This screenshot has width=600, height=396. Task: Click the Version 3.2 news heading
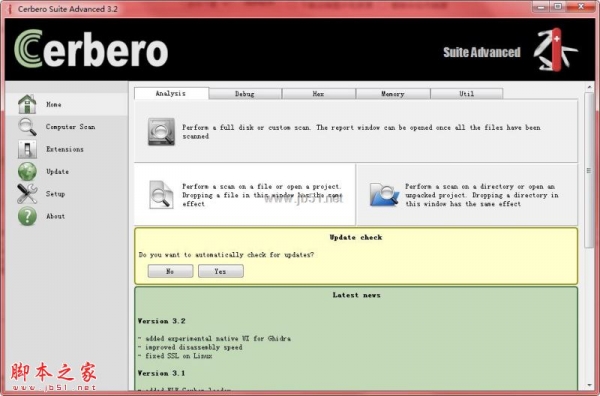(x=161, y=321)
